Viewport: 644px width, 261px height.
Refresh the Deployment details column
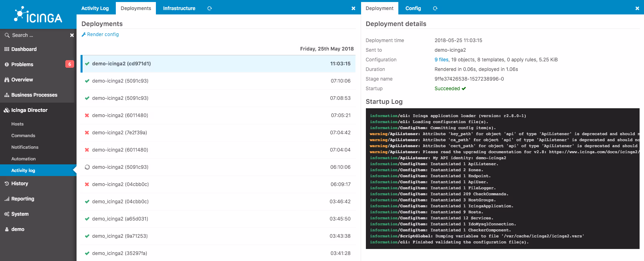pos(435,8)
